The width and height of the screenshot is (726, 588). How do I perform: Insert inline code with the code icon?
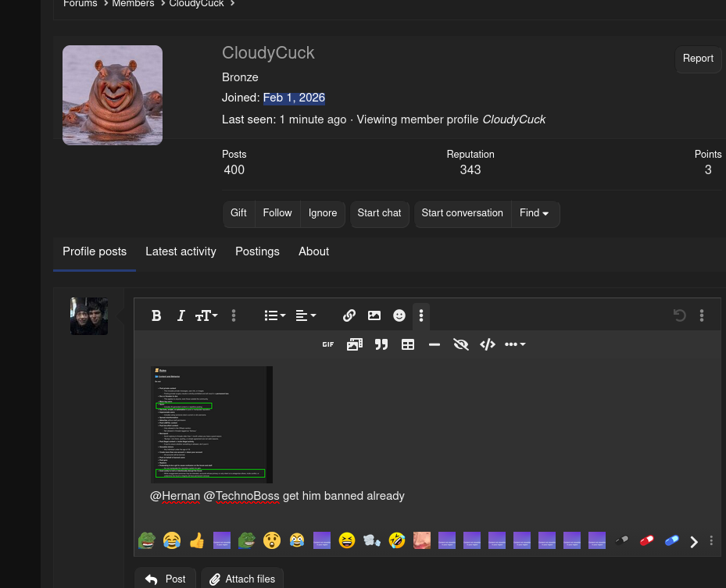coord(488,344)
